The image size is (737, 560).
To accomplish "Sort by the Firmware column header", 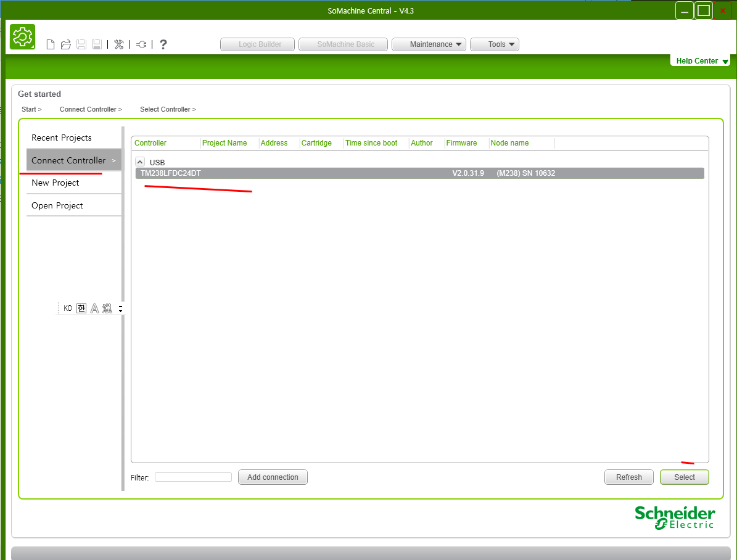I will [x=461, y=143].
